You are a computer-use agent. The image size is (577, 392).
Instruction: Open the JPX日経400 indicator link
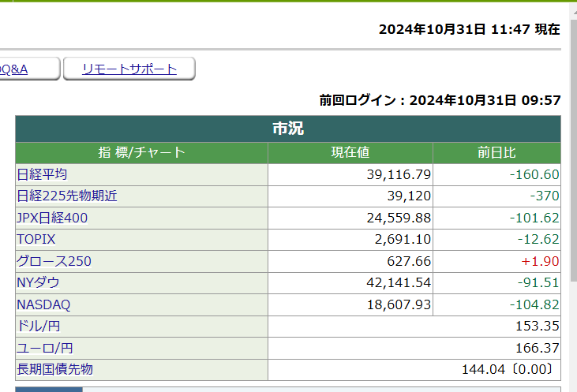(52, 218)
